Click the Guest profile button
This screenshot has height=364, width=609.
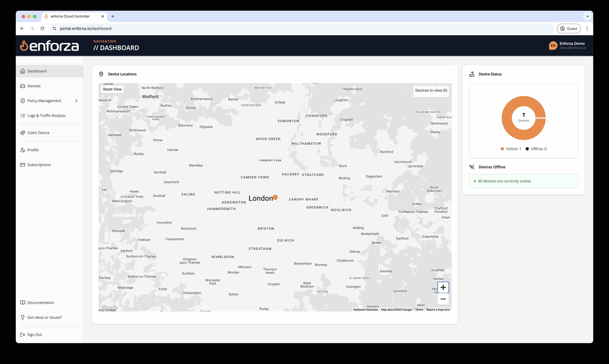pos(569,28)
